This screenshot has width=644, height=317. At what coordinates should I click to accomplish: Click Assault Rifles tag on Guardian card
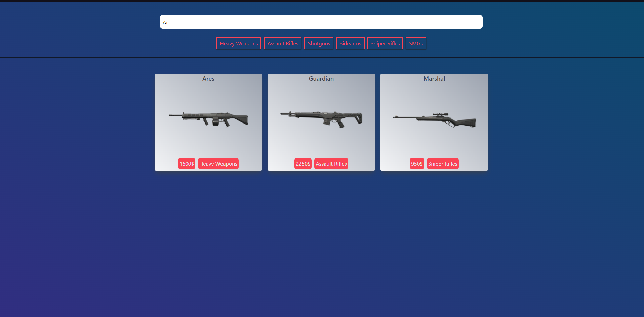pyautogui.click(x=331, y=164)
